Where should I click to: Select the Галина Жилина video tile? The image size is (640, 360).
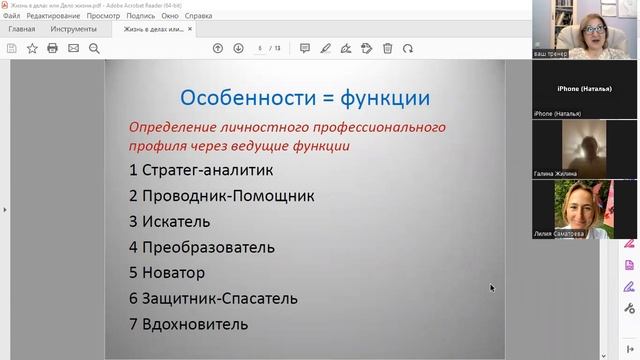584,149
